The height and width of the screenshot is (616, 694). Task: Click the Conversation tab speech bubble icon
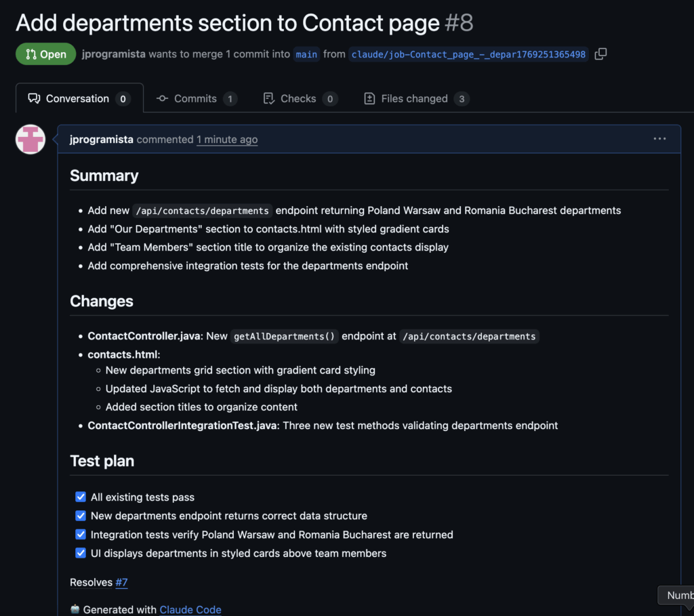pyautogui.click(x=34, y=98)
